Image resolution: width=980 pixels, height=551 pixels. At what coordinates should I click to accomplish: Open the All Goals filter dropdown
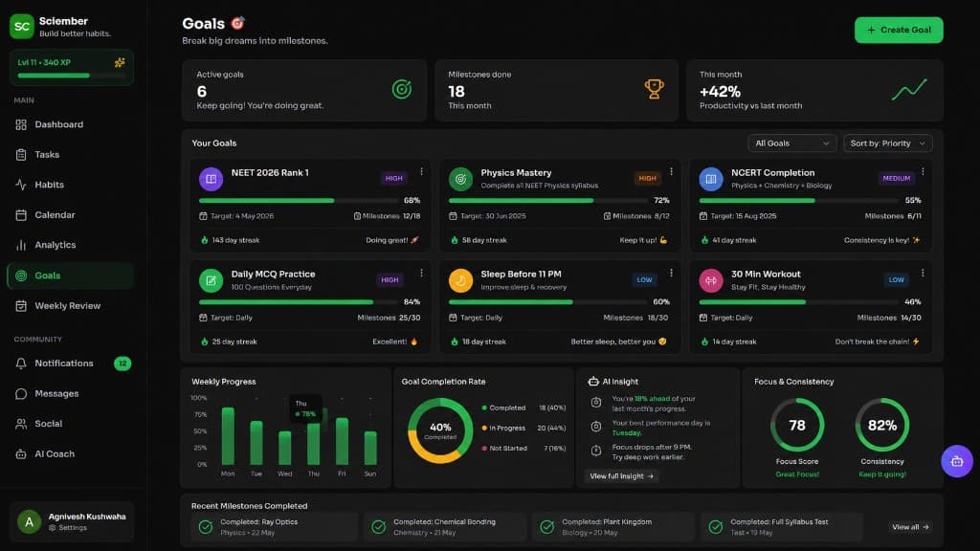pyautogui.click(x=791, y=143)
